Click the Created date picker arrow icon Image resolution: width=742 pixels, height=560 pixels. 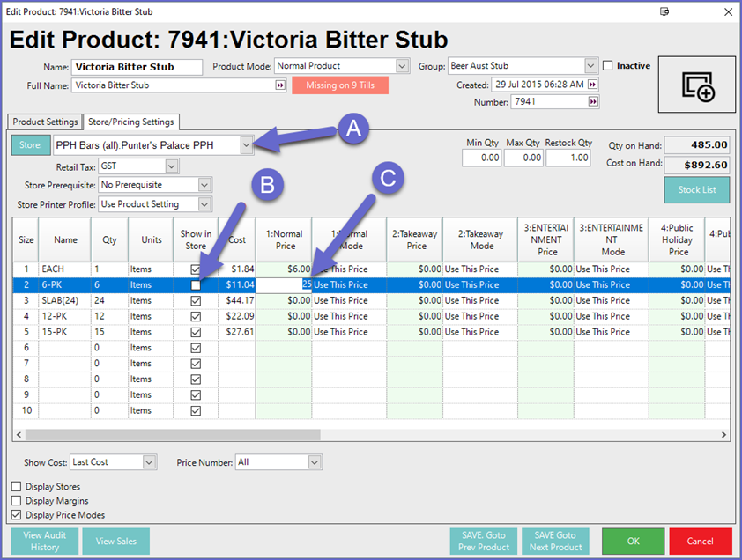(x=592, y=85)
